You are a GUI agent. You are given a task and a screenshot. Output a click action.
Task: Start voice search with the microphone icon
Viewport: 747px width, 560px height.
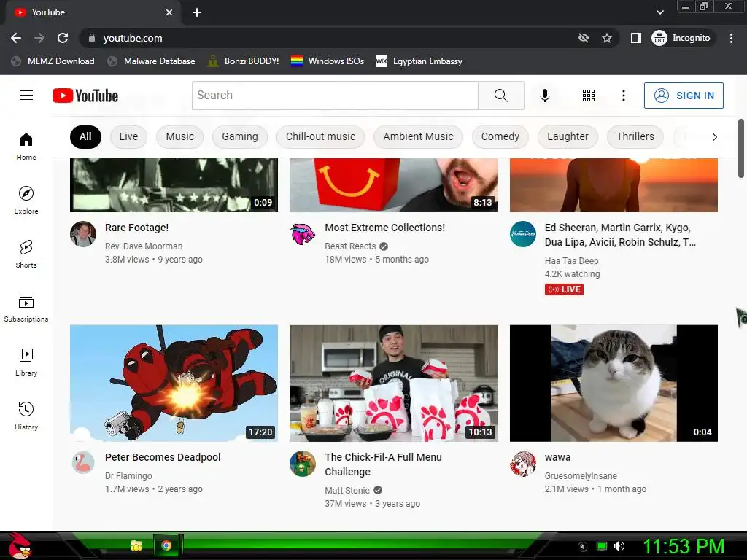544,96
